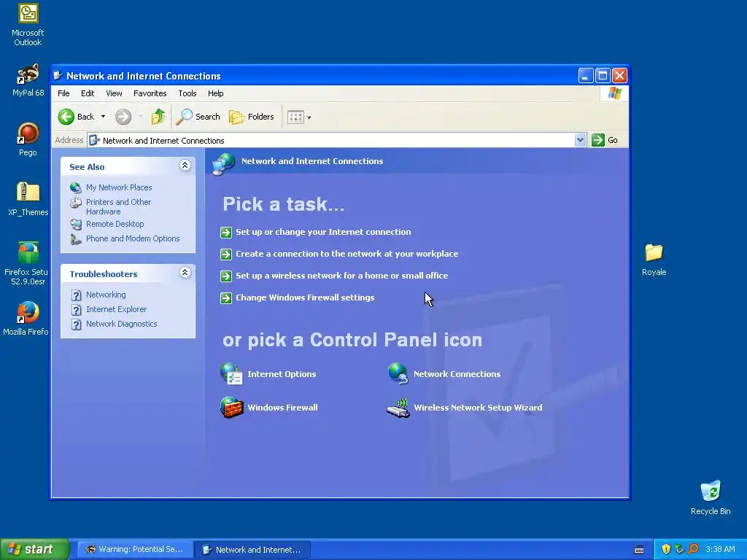Viewport: 747px width, 560px height.
Task: Click the orange magnifier tray icon
Action: pyautogui.click(x=693, y=549)
